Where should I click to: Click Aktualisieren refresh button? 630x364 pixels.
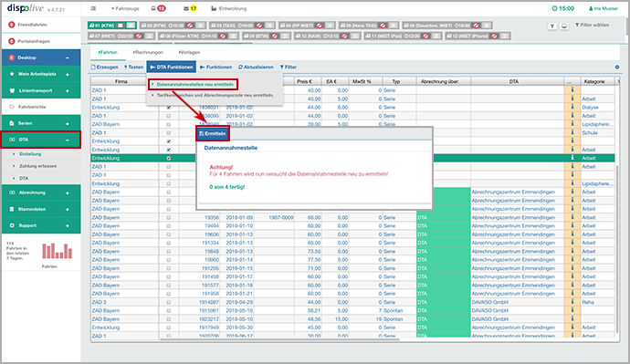coord(256,67)
